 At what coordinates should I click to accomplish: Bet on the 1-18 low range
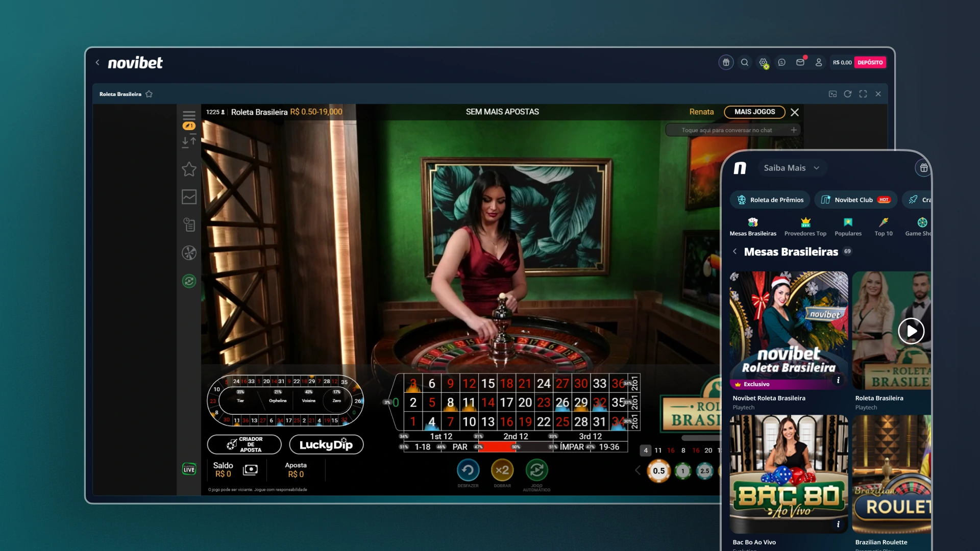click(x=423, y=447)
